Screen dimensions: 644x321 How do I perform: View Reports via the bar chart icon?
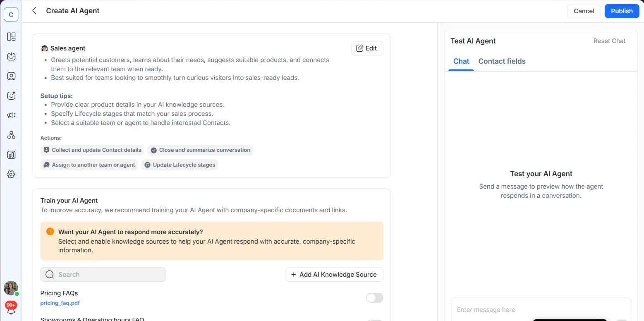(x=11, y=154)
